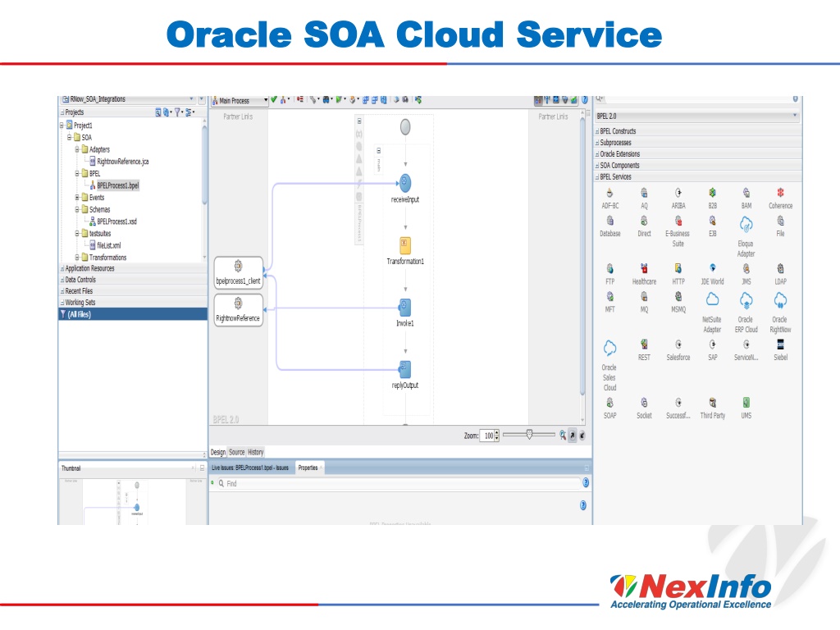Open the BPEL 2.0 palette dropdown
Screen dimensions: 840x630
(697, 116)
